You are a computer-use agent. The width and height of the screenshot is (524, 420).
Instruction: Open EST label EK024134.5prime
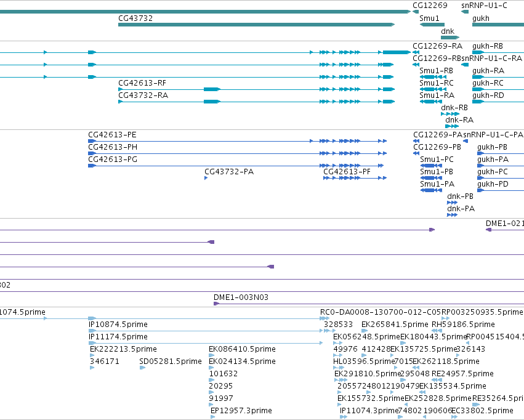click(x=242, y=361)
